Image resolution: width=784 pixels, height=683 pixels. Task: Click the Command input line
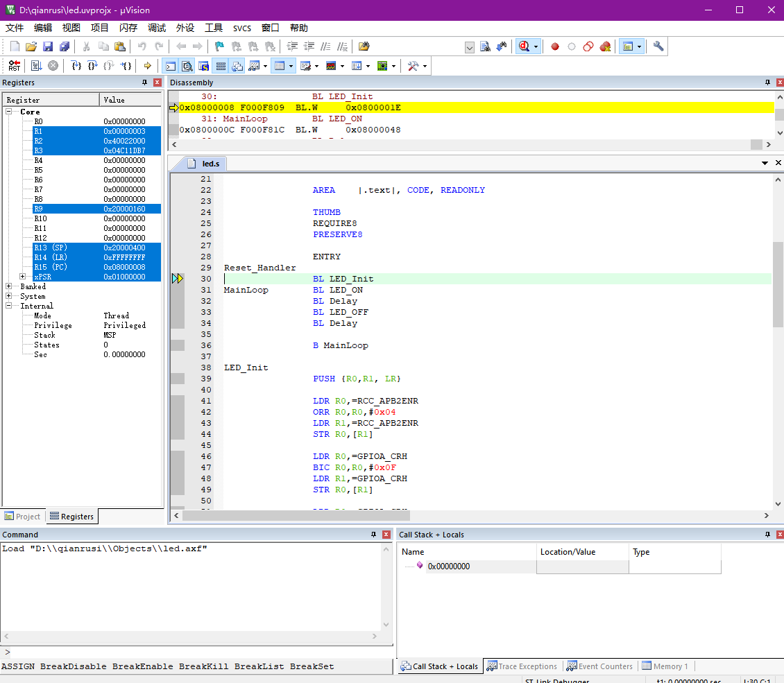point(200,652)
